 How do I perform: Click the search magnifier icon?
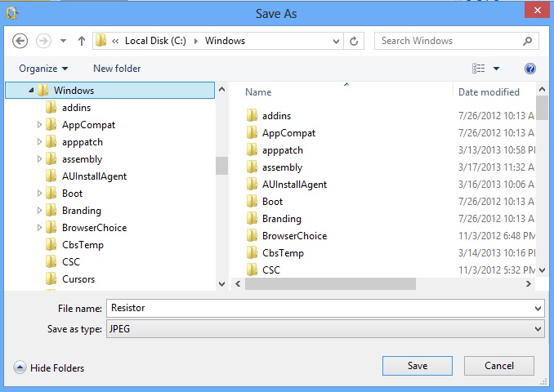[x=528, y=41]
